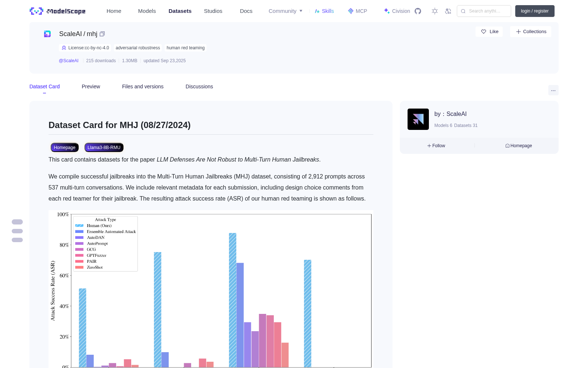Focus the Search anything input field
Image resolution: width=588 pixels, height=368 pixels.
click(484, 11)
